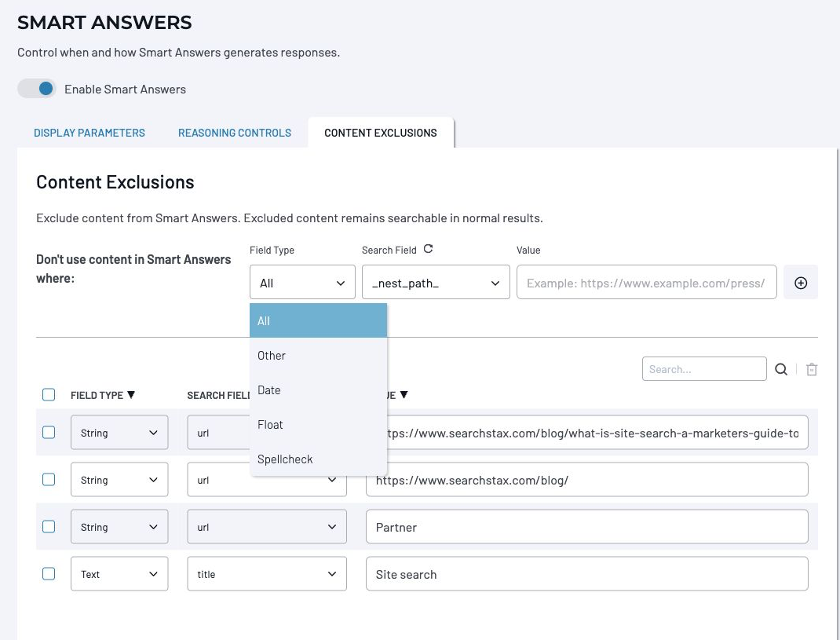Click the trash delete icon
Viewport: 840px width, 640px height.
[812, 369]
